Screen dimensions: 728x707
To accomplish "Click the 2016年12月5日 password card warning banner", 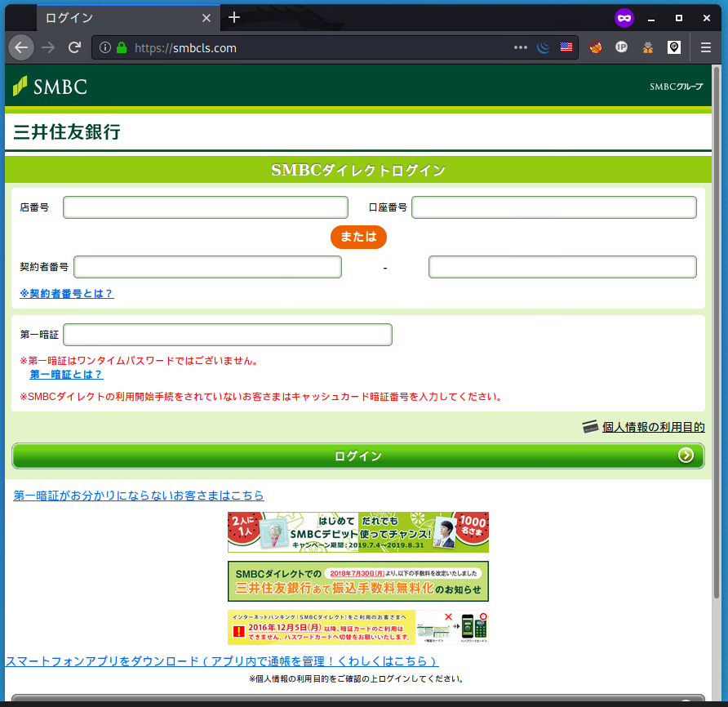I will pyautogui.click(x=358, y=627).
